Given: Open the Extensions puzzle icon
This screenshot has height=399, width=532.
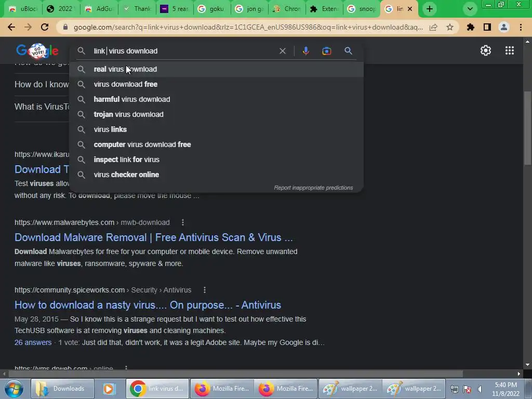Looking at the screenshot, I should click(x=471, y=27).
